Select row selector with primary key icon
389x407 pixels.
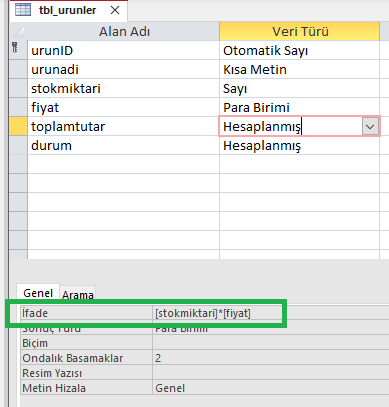pos(18,51)
